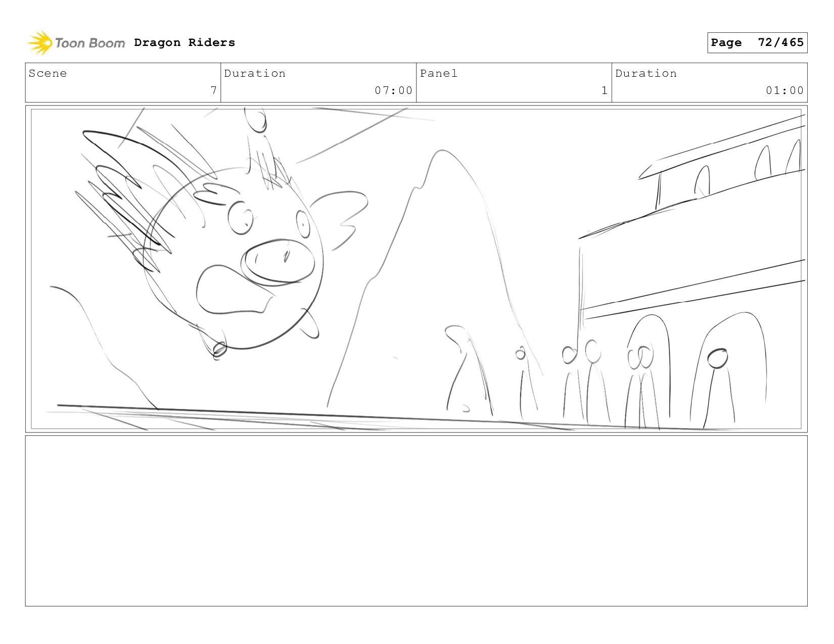This screenshot has width=834, height=644.
Task: Select the scene number value '7'
Action: click(x=214, y=90)
